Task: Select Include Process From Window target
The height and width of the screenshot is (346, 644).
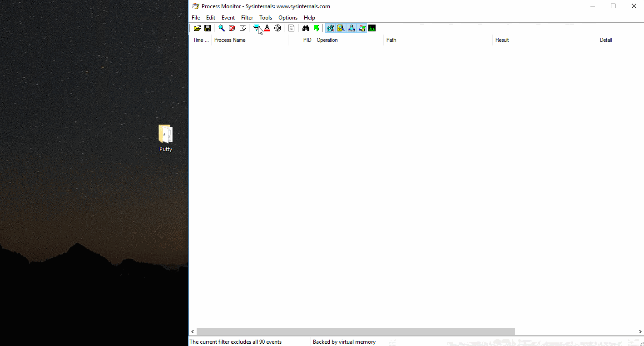Action: (278, 28)
